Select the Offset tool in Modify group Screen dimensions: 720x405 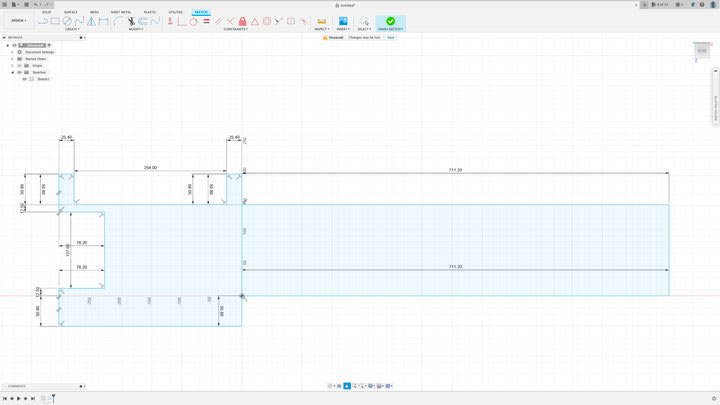143,21
